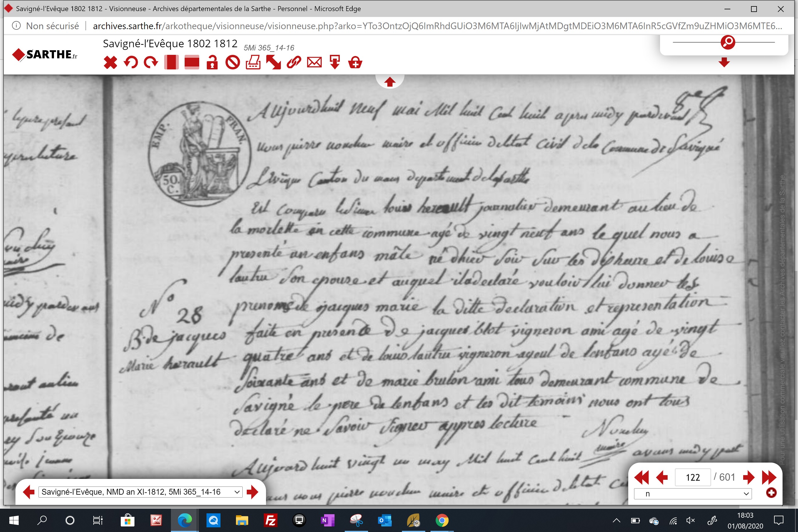Collapse the top toolbar with the up arrow
The height and width of the screenshot is (532, 798).
[390, 82]
